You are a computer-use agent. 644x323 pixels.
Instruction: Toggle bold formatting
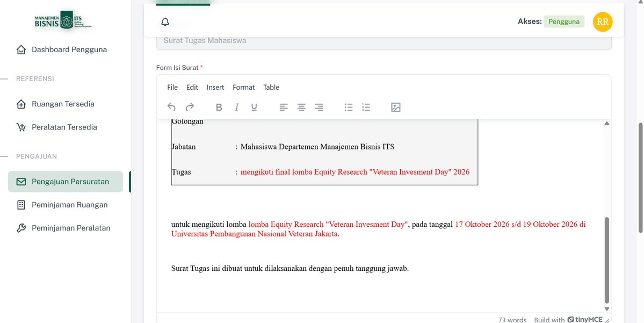(219, 107)
